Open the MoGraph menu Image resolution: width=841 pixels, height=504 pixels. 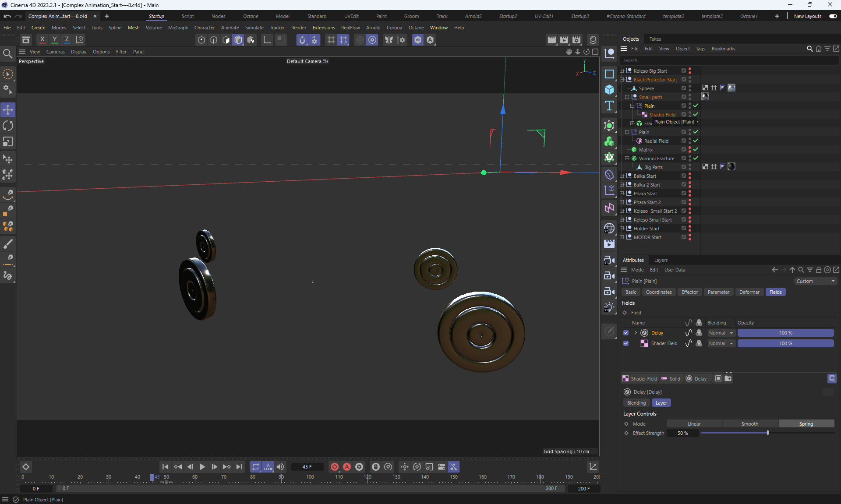tap(178, 28)
